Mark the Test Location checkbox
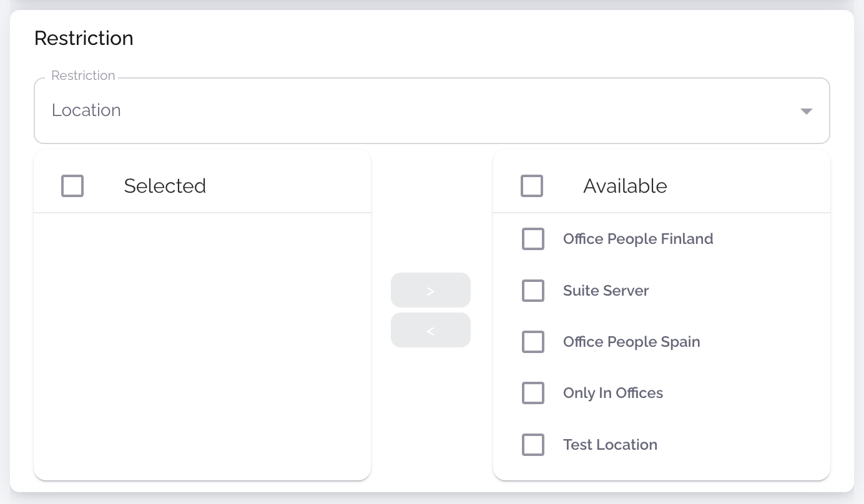864x504 pixels. (x=533, y=445)
